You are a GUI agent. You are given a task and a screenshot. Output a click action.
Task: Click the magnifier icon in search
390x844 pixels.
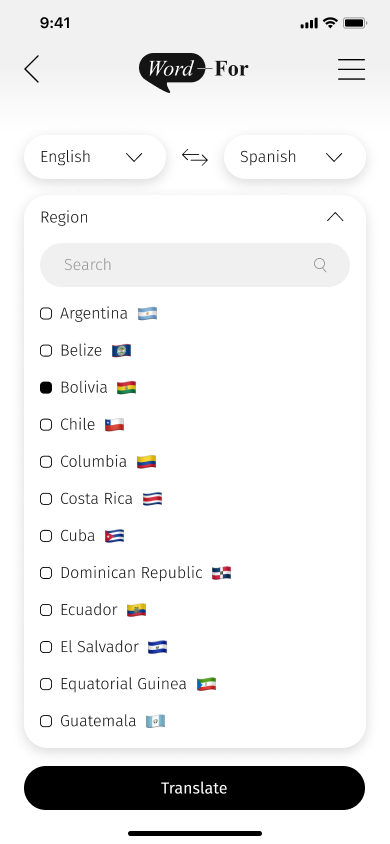(320, 265)
